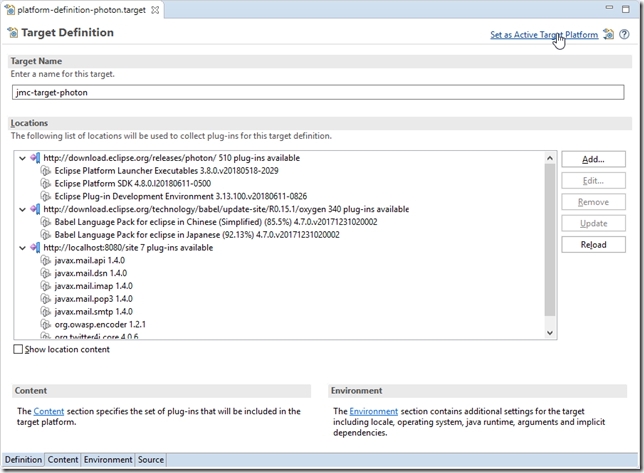
Task: Click the Eclipse Platform SDK feature icon
Action: pos(46,184)
